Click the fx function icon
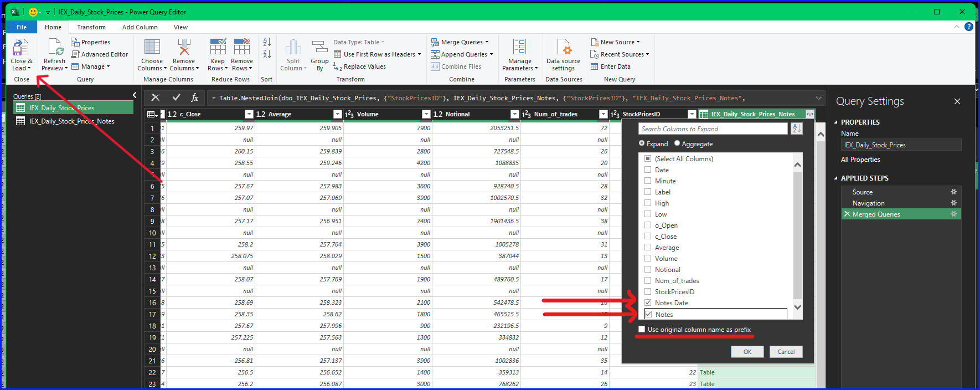 [x=195, y=97]
